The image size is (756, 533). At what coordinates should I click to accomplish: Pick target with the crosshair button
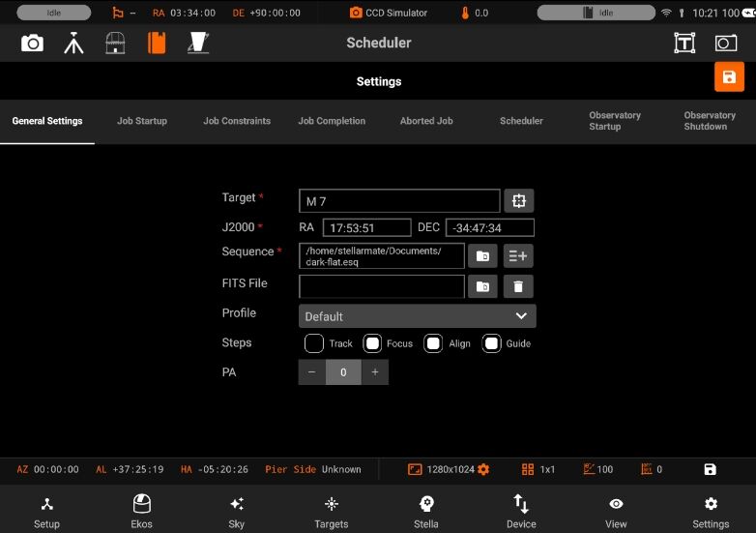tap(519, 200)
